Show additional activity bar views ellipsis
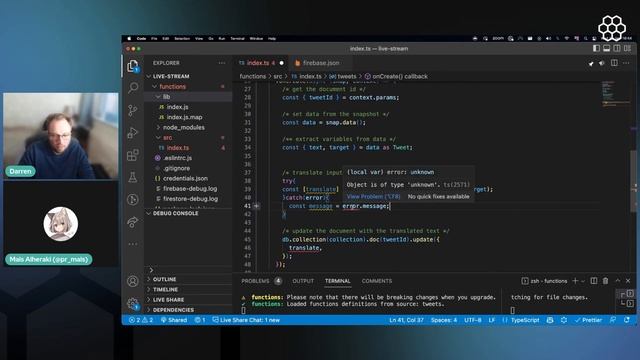 point(133,244)
